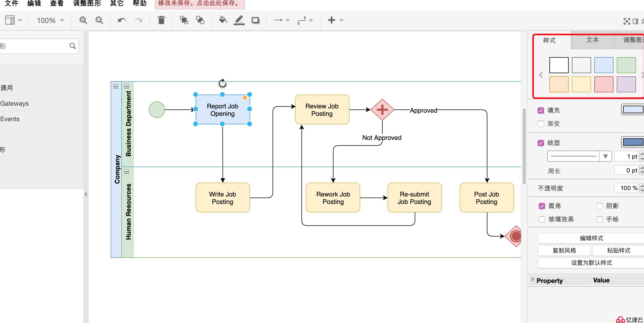Open the line style pattern dropdown

pos(606,156)
